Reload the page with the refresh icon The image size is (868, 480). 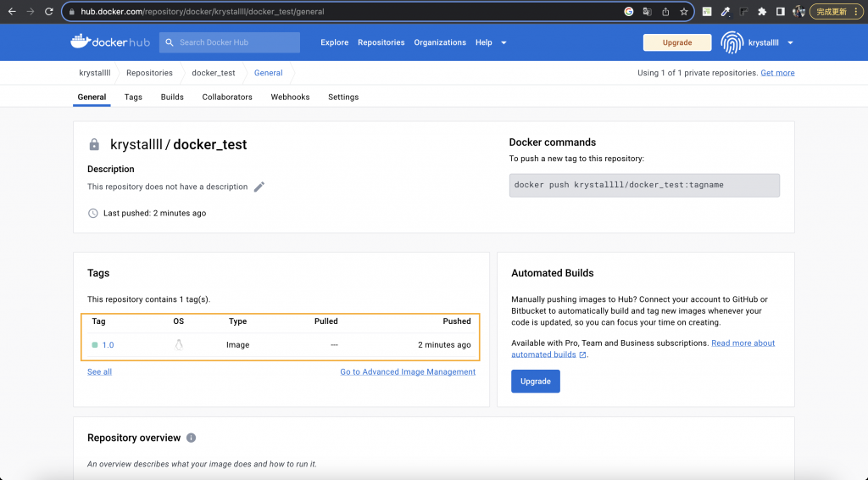pyautogui.click(x=48, y=12)
